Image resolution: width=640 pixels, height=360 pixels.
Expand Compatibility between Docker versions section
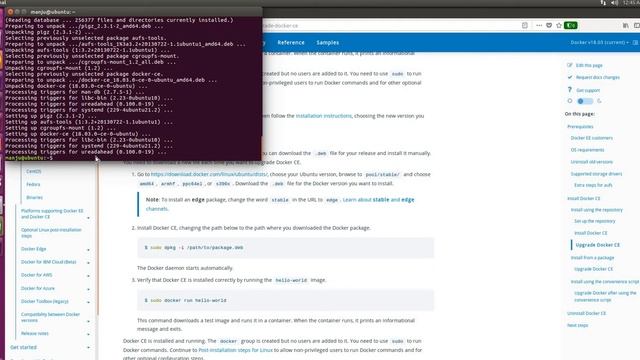88,321
